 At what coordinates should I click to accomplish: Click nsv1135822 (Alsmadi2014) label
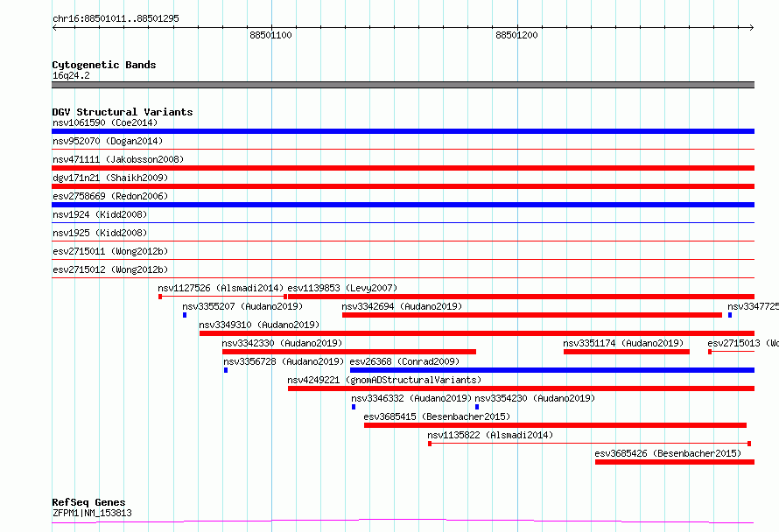(x=490, y=435)
